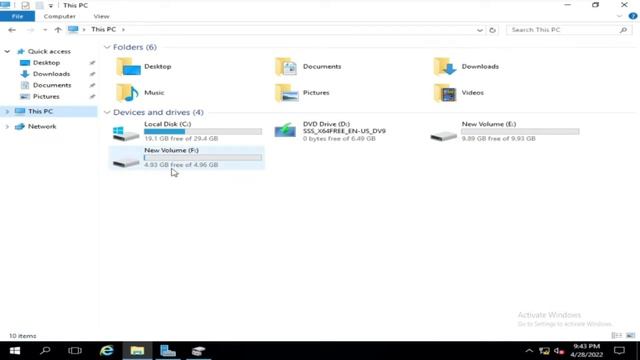
Task: Click '0 bytes free of 6.49 GB' text
Action: 339,139
